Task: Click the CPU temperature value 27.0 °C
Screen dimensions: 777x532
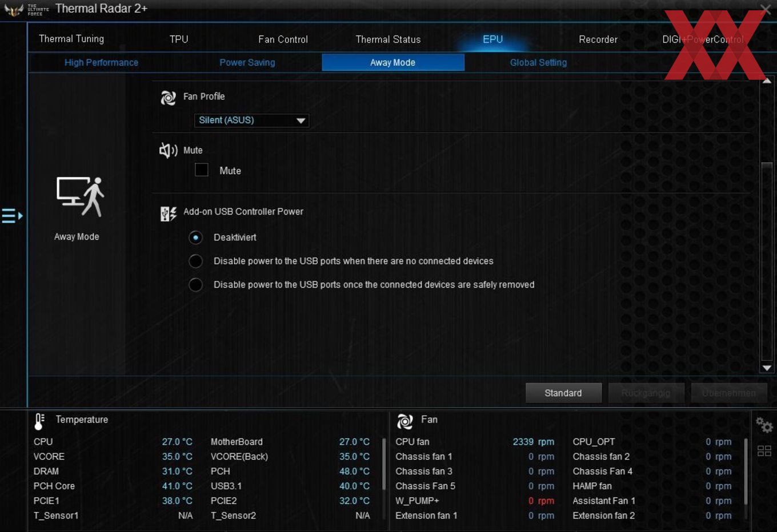Action: pyautogui.click(x=177, y=442)
